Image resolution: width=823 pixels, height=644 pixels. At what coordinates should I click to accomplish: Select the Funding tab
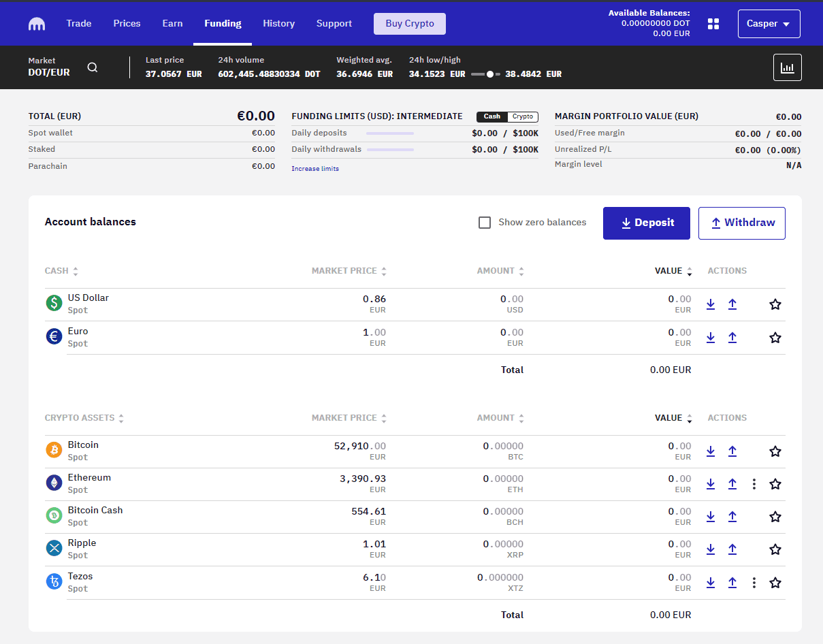pos(223,23)
